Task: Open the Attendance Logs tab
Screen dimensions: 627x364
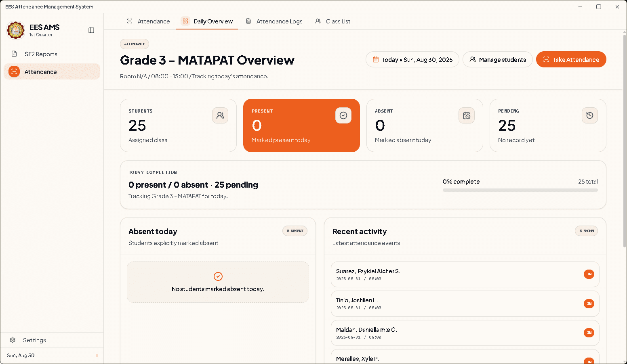Action: [x=274, y=21]
